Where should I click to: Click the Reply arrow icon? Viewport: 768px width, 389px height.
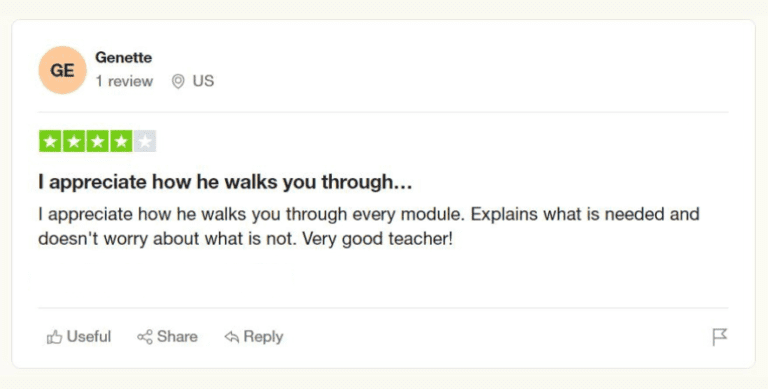[231, 337]
